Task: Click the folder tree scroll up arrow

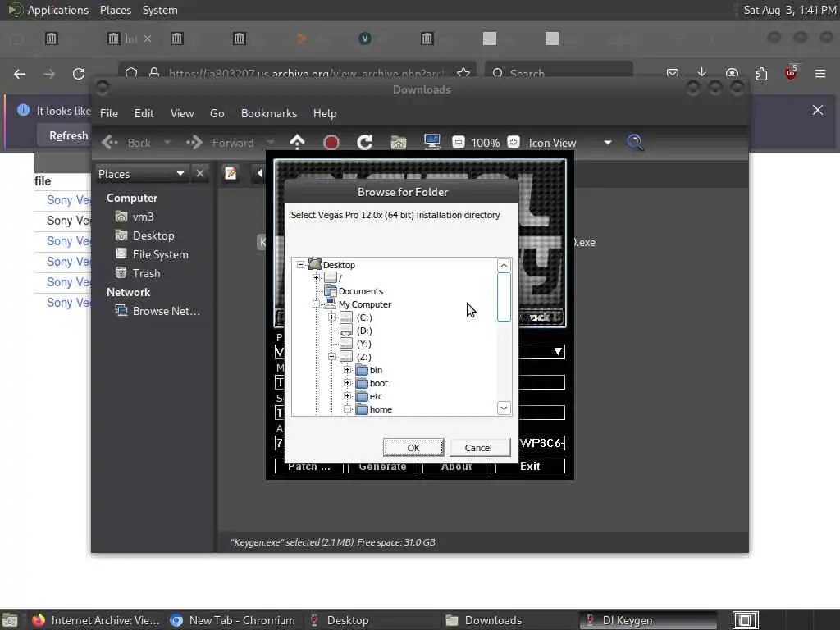Action: tap(504, 265)
